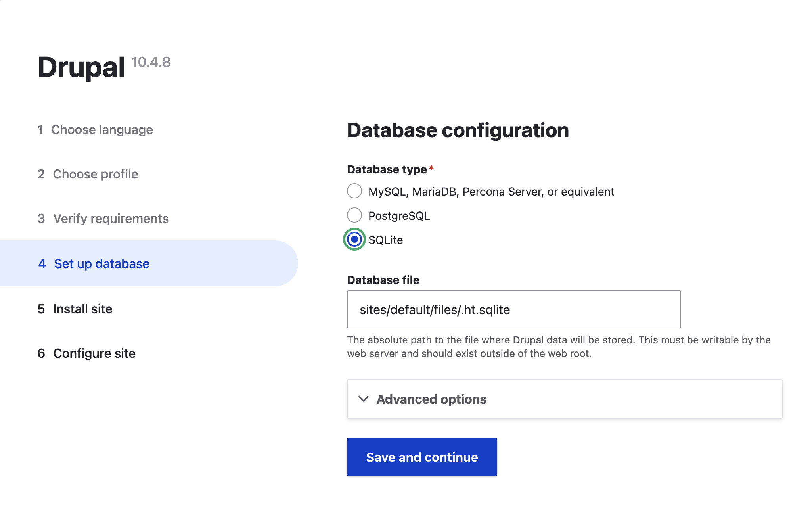
Task: Click the Verify requirements step
Action: [x=103, y=219]
